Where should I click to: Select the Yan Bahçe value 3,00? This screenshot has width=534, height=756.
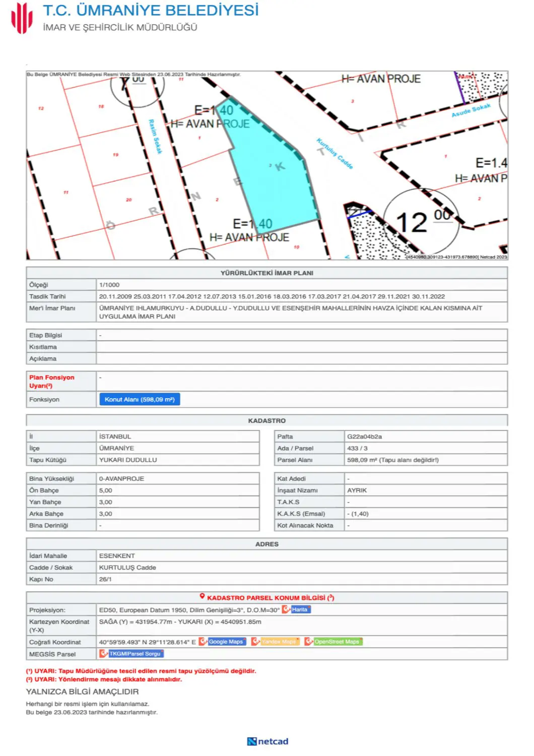coord(105,502)
